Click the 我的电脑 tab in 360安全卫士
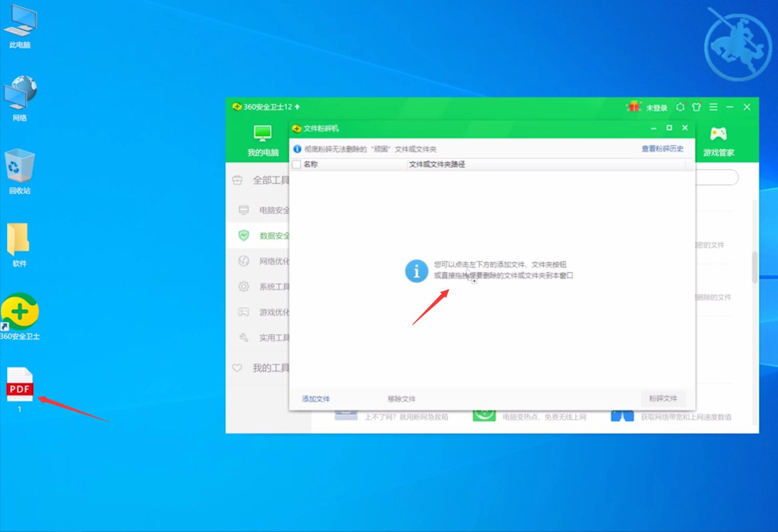This screenshot has width=778, height=532. coord(263,141)
